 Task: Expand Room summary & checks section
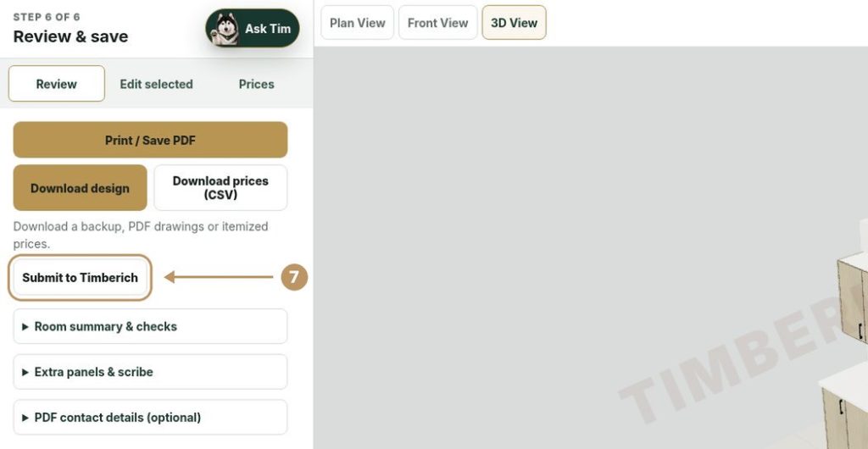tap(150, 326)
